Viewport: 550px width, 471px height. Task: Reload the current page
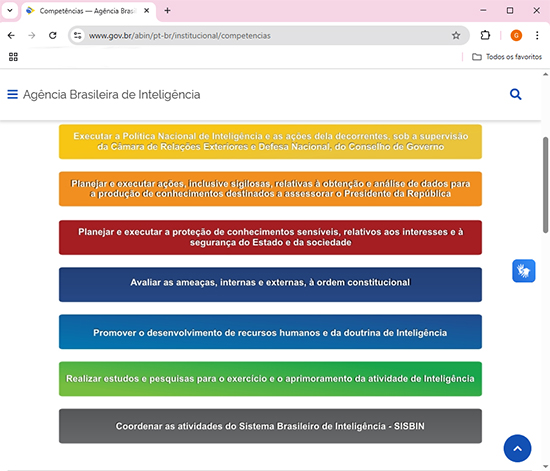click(53, 35)
